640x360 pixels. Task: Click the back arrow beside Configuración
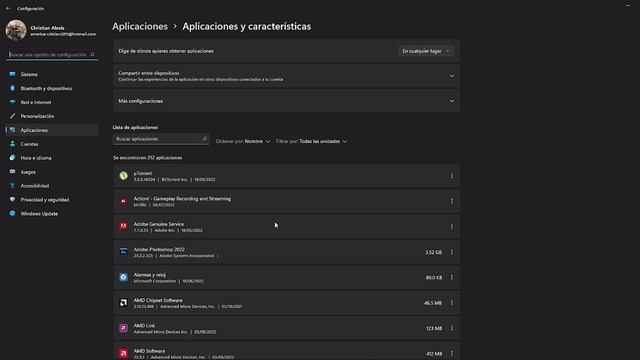[8, 8]
